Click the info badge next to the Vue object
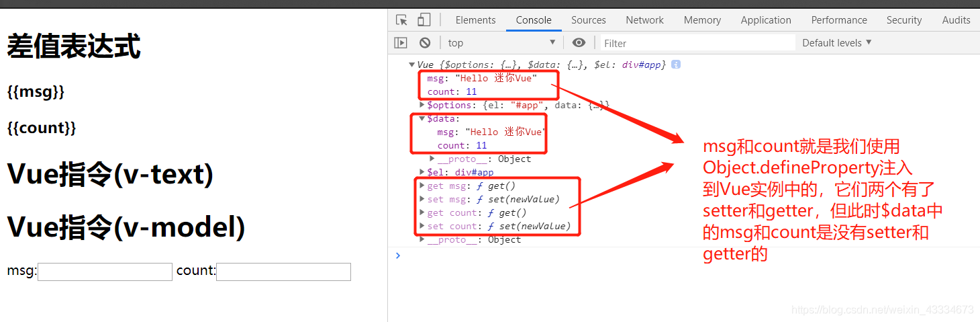The image size is (980, 322). (x=676, y=65)
